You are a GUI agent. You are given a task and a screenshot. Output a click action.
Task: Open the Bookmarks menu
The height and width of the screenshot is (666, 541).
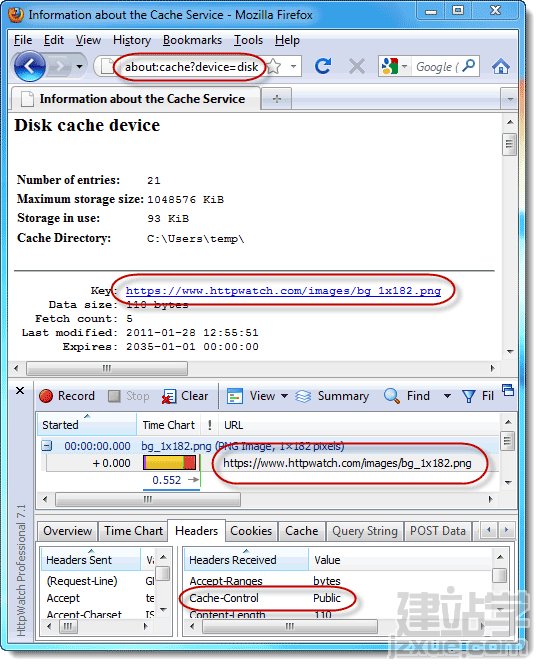[192, 40]
